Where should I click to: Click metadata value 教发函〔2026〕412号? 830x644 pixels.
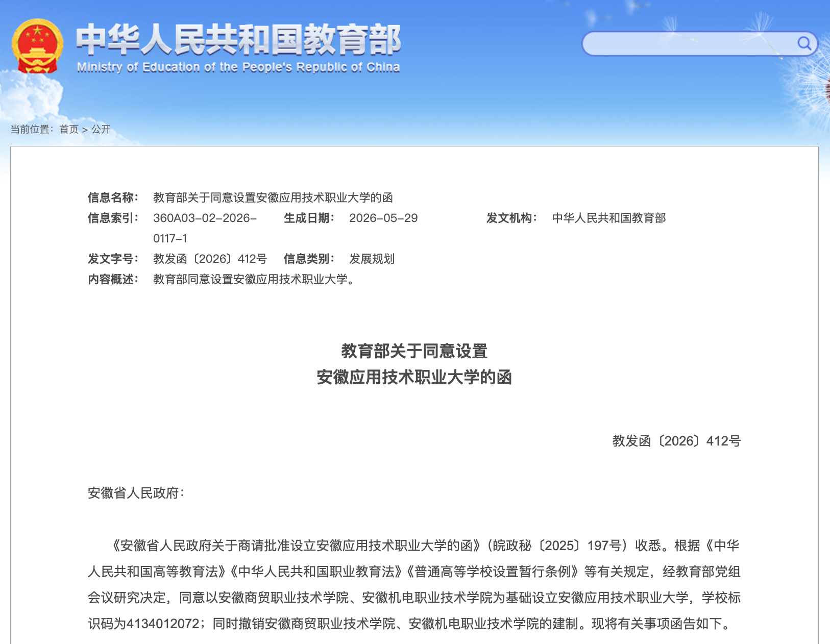[x=210, y=259]
